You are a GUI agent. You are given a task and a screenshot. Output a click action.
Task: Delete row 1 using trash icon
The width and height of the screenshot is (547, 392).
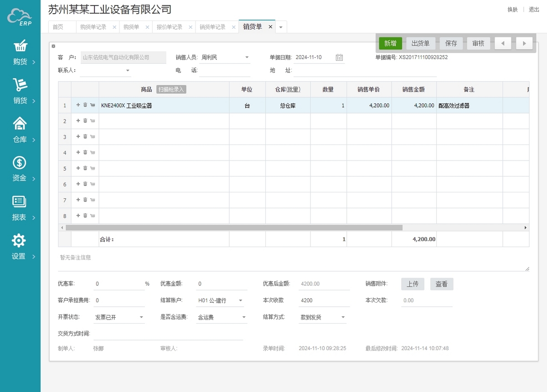(x=85, y=105)
